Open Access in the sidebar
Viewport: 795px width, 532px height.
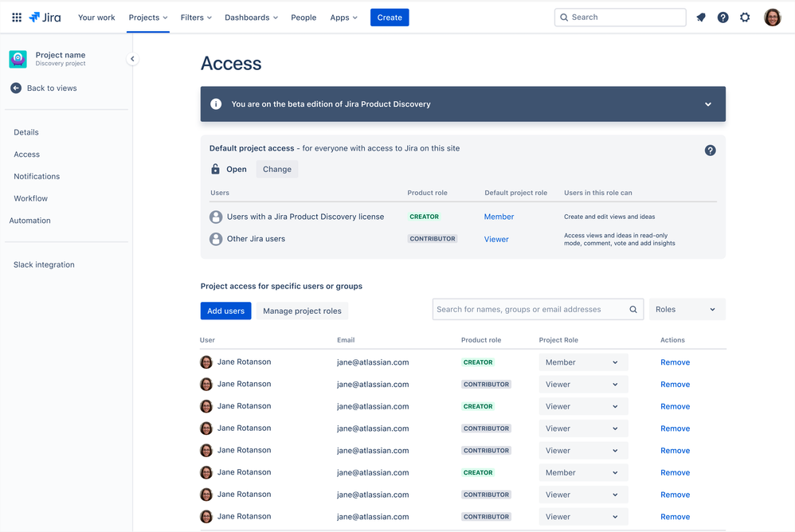click(x=27, y=155)
